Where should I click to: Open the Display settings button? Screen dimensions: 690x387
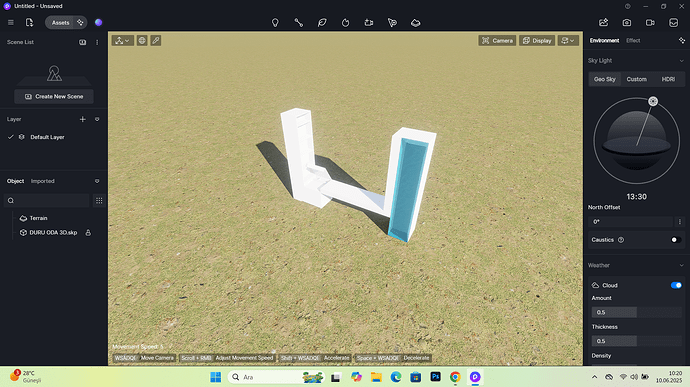537,41
